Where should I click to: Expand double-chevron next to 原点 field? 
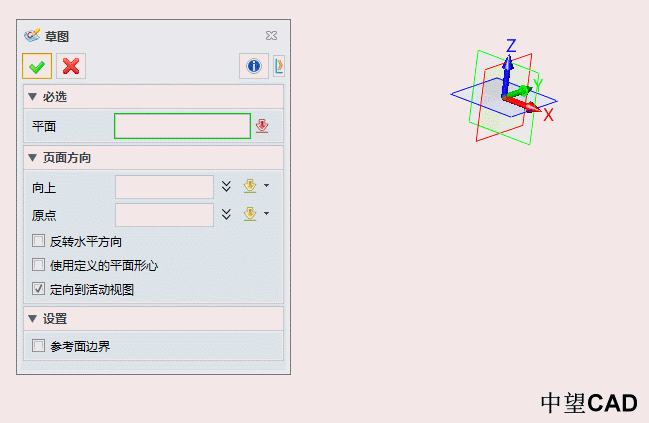(x=227, y=215)
